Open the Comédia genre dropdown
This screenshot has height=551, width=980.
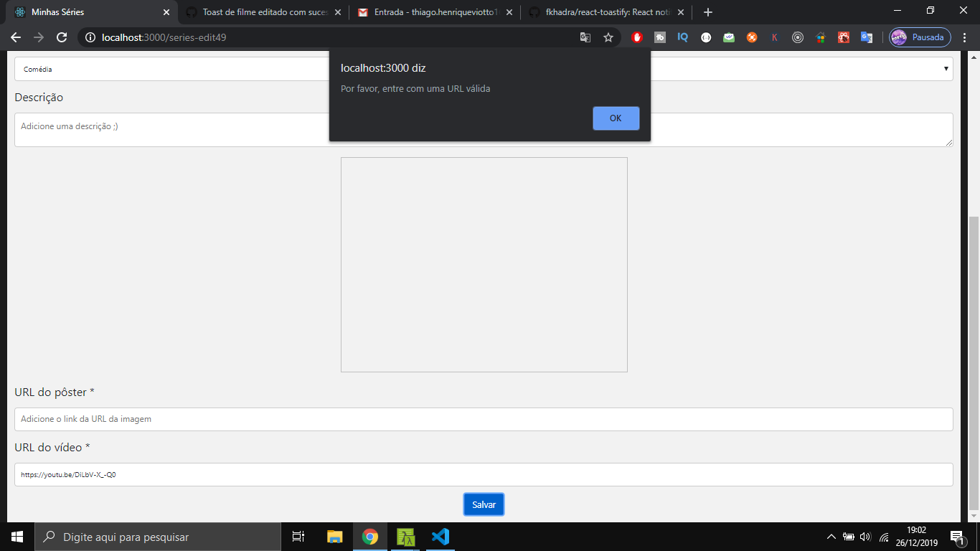click(484, 69)
